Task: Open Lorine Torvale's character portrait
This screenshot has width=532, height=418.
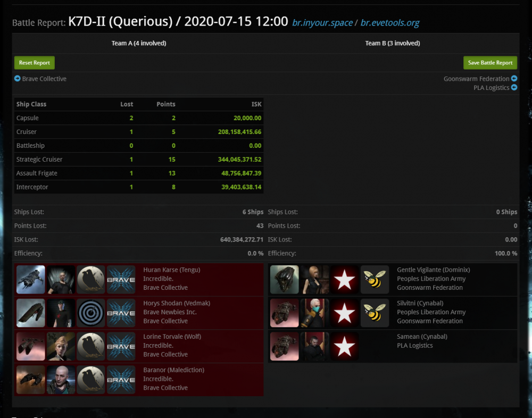Action: click(x=61, y=346)
